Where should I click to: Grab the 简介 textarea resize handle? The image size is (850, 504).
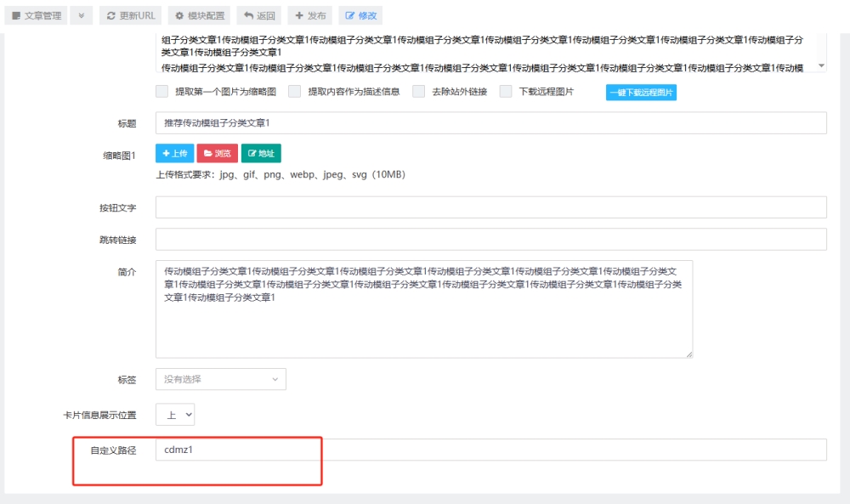(689, 354)
